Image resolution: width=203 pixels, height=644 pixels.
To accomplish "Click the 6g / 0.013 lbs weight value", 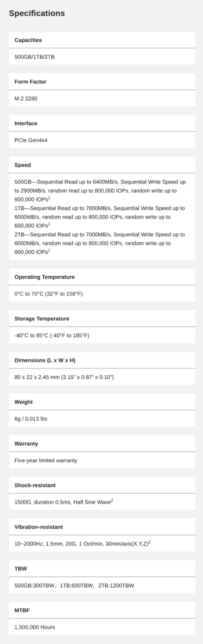I will [x=31, y=419].
